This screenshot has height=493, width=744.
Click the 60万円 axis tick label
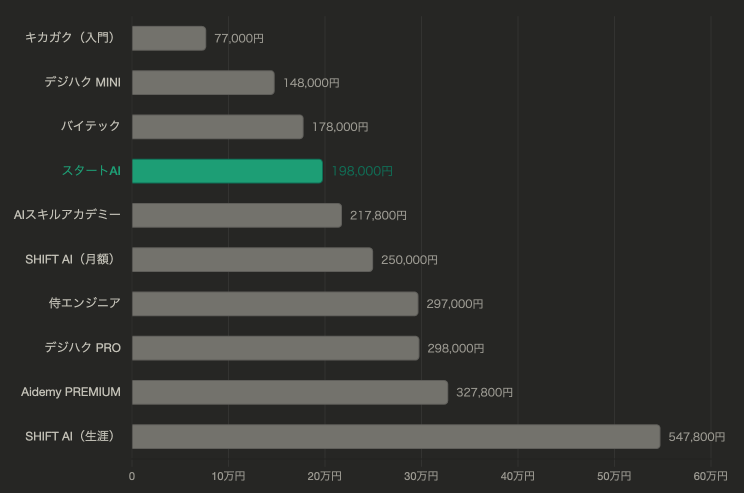pyautogui.click(x=710, y=475)
